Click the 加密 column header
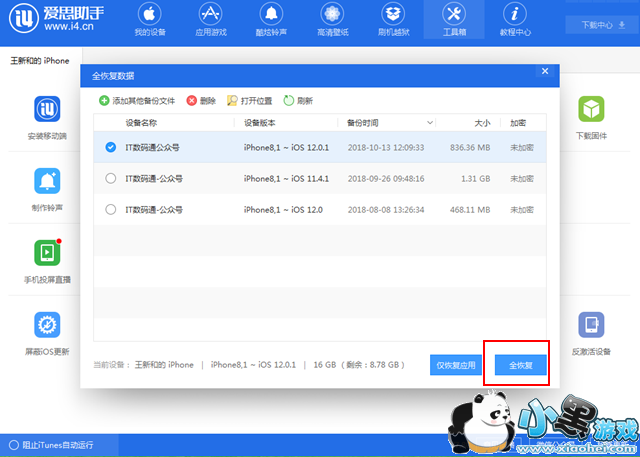This screenshot has width=640, height=457. click(x=518, y=123)
